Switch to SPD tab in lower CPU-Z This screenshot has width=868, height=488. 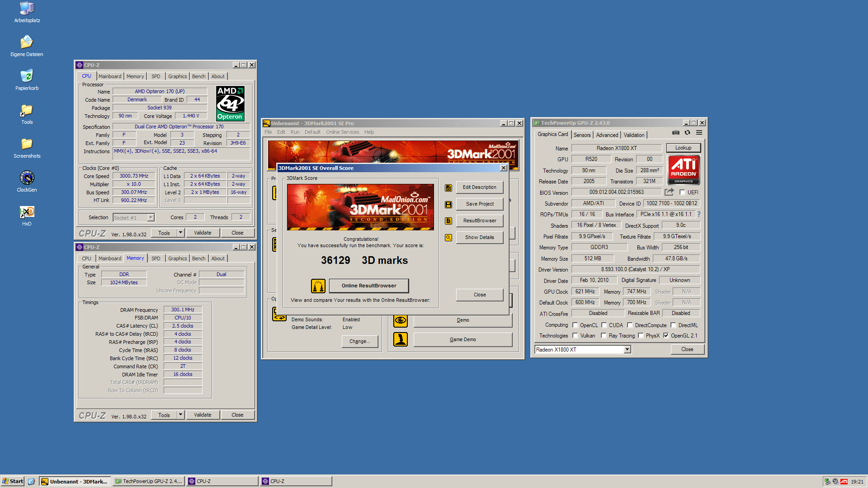(156, 258)
